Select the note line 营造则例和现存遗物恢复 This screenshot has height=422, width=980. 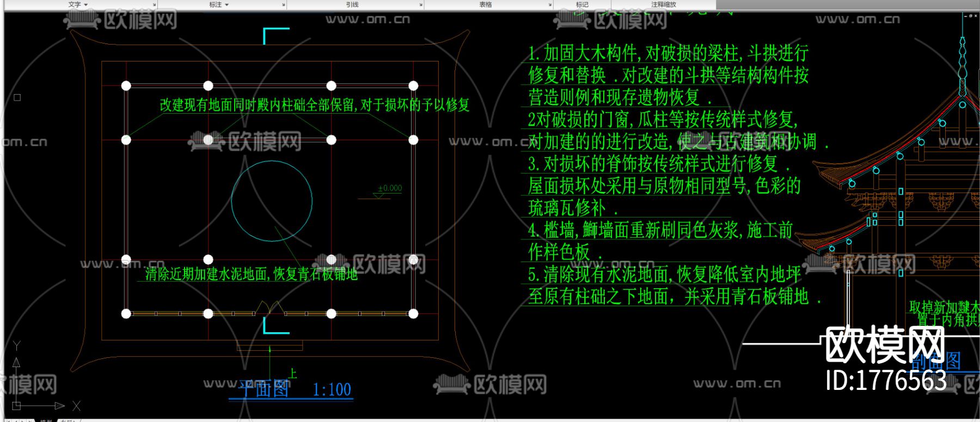pos(620,97)
